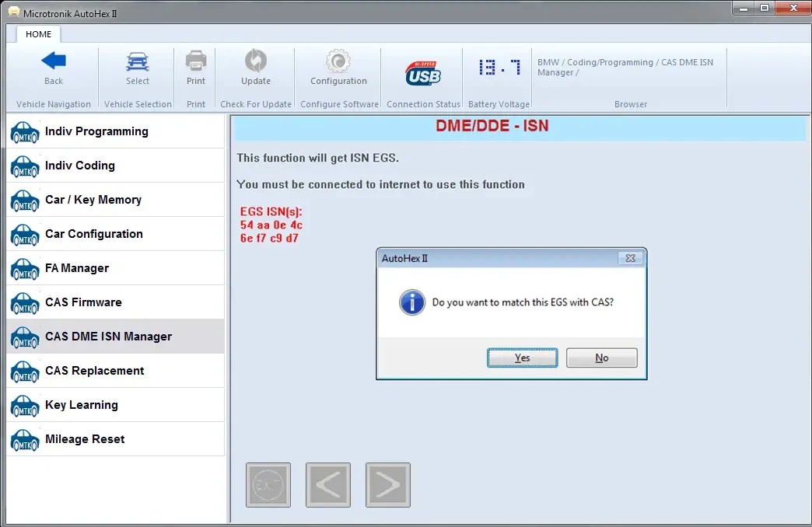812x527 pixels.
Task: Click the car icon beside Car / Key Memory
Action: [x=25, y=201]
